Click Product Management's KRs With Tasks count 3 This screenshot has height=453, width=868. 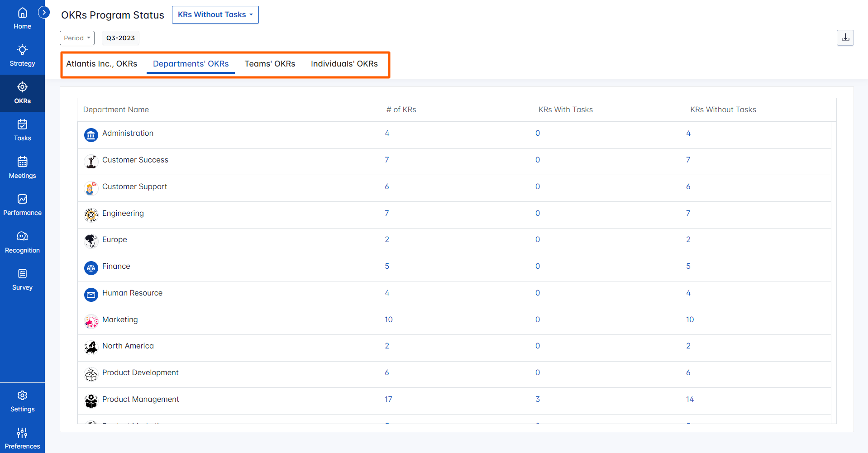coord(538,399)
